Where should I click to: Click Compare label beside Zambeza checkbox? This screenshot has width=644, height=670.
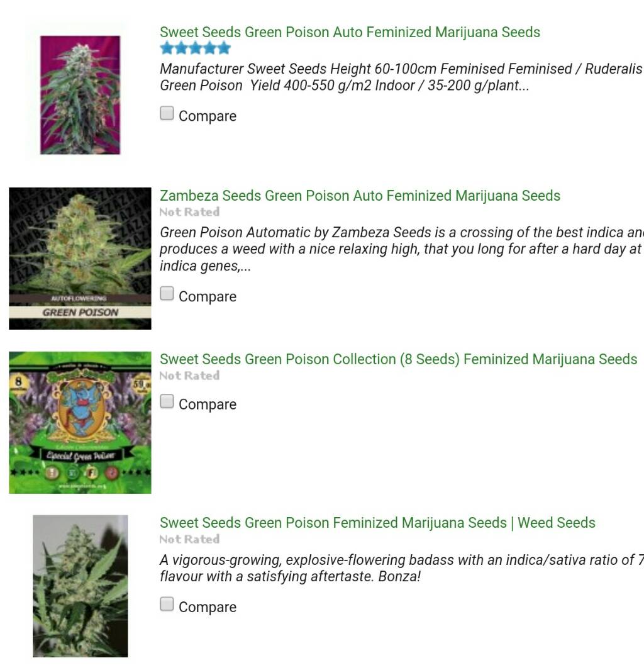(x=208, y=296)
